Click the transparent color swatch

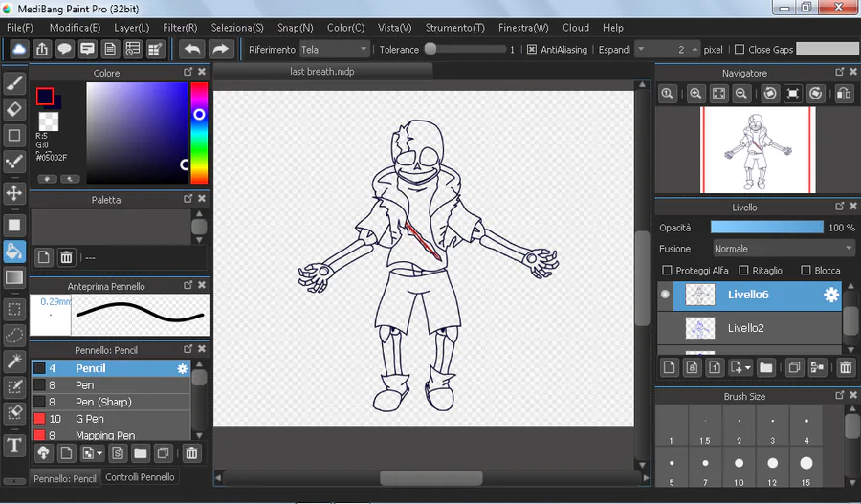49,121
